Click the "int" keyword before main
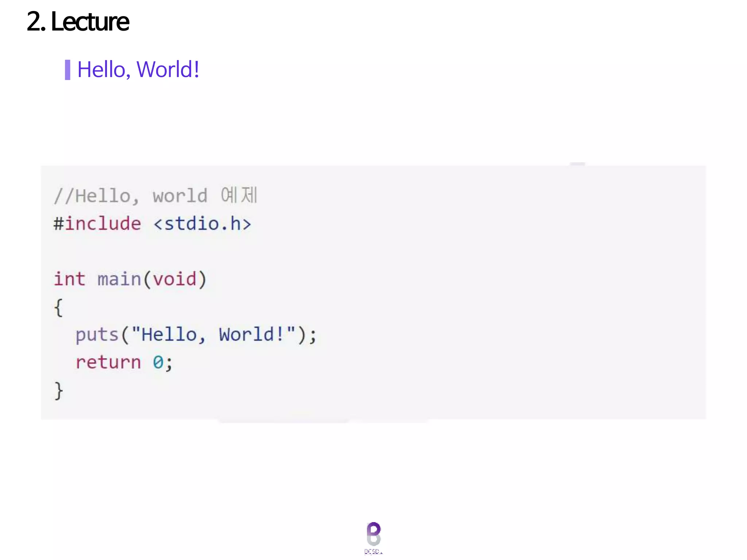The height and width of the screenshot is (560, 747). [69, 279]
